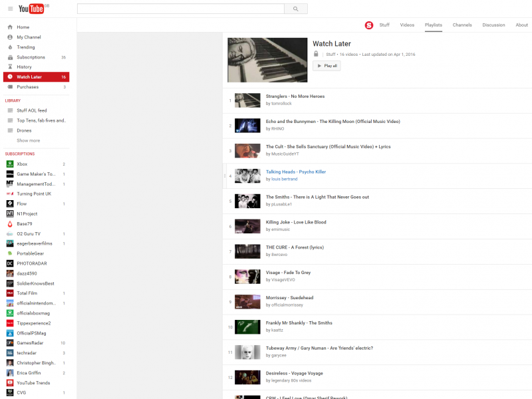
Task: Switch to the Videos tab
Action: 407,25
